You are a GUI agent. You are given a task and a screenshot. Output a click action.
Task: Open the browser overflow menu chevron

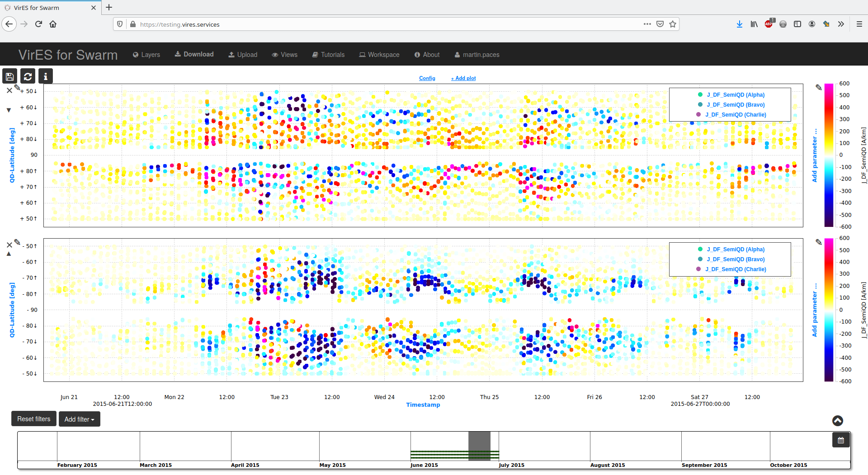[841, 24]
